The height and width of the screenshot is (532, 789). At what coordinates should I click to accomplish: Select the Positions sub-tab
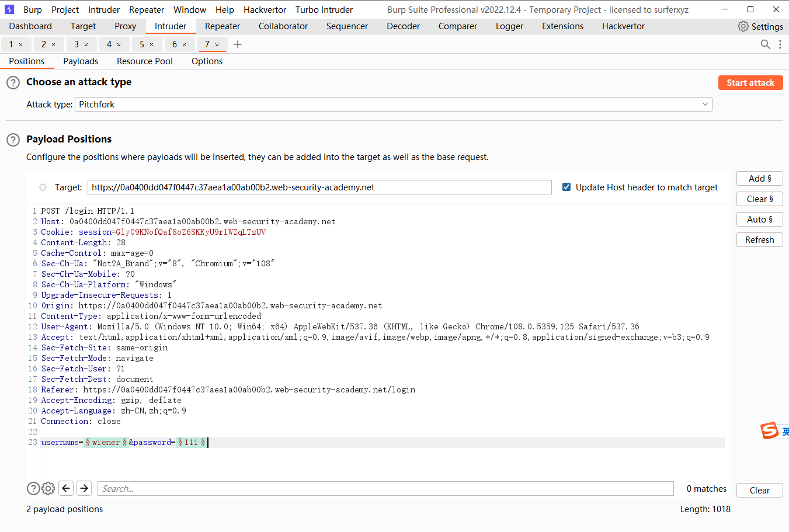pos(27,61)
